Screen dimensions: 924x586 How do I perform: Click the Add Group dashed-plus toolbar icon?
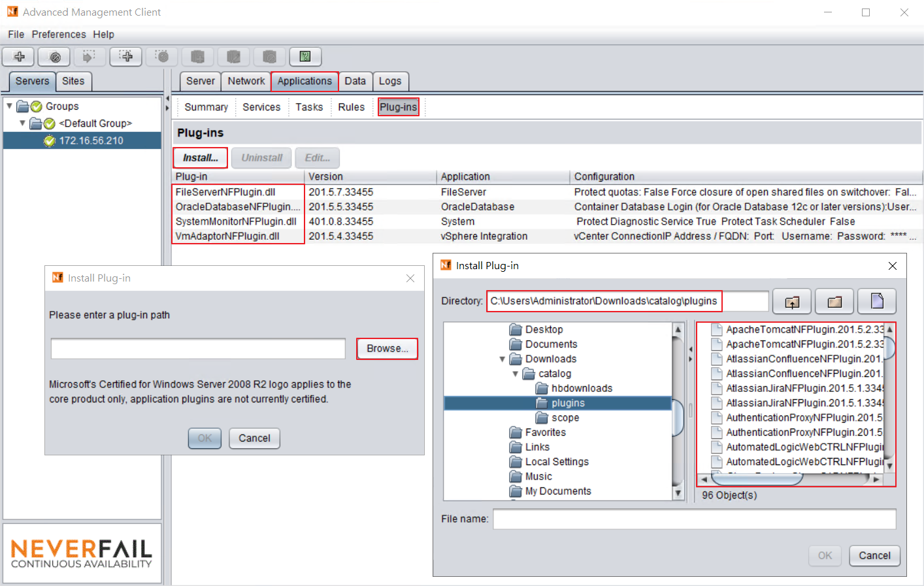(x=126, y=57)
